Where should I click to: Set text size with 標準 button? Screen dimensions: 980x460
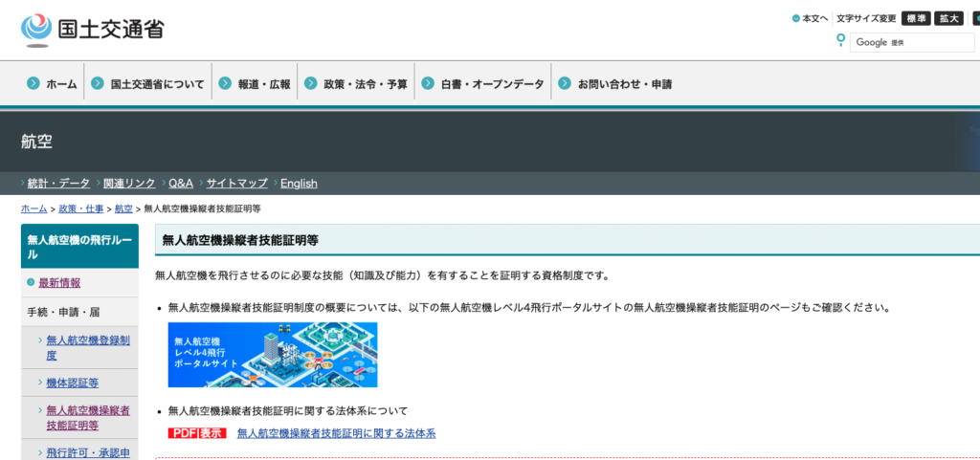point(916,19)
